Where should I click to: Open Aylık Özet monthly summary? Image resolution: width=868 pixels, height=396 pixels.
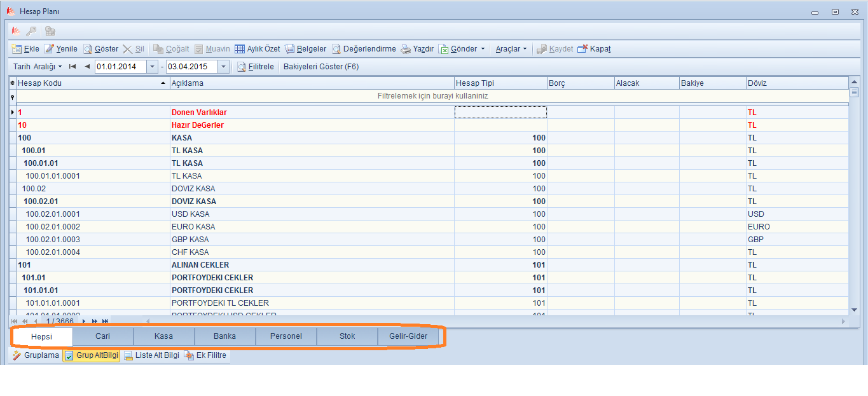coord(258,49)
